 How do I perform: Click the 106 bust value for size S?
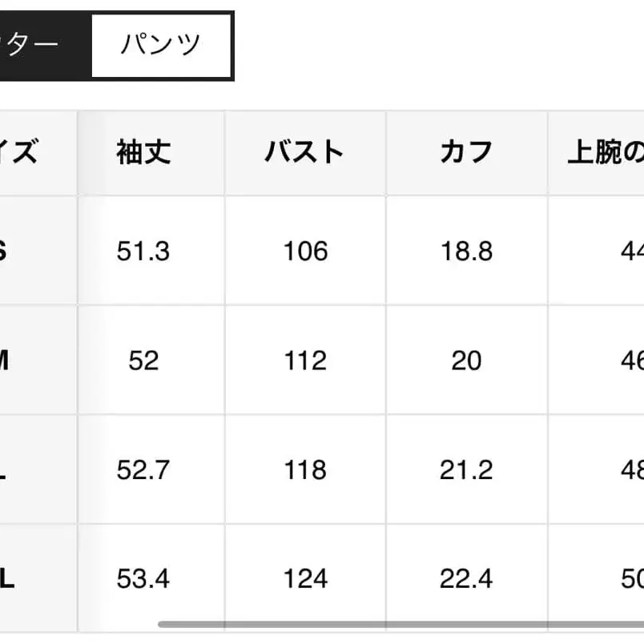pos(304,252)
